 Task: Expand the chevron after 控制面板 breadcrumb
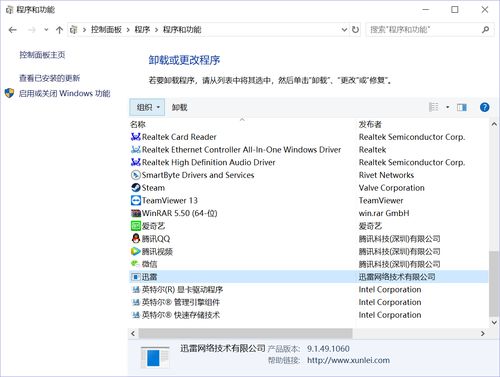(128, 30)
